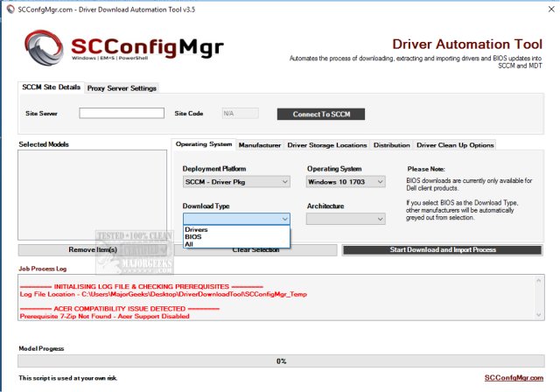Click the 'Job Process Log' label
This screenshot has width=560, height=392.
click(x=43, y=269)
